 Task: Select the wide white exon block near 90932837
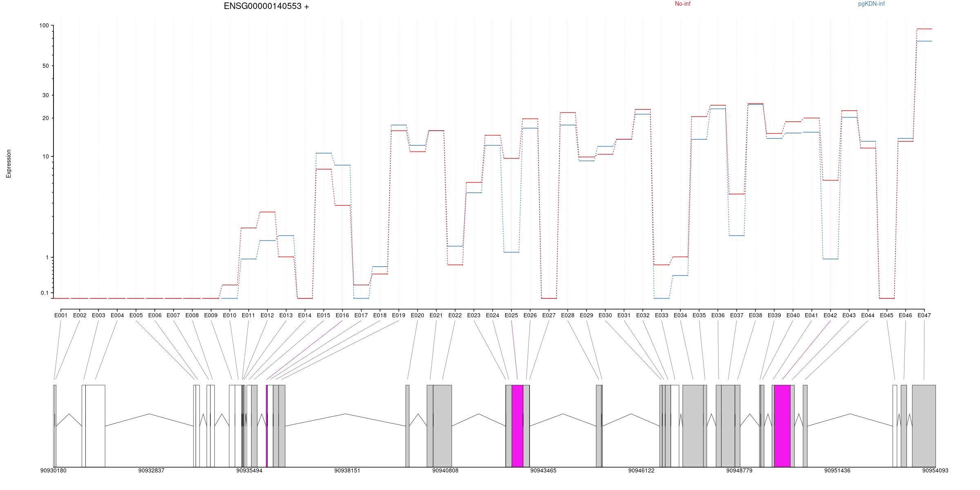point(95,426)
